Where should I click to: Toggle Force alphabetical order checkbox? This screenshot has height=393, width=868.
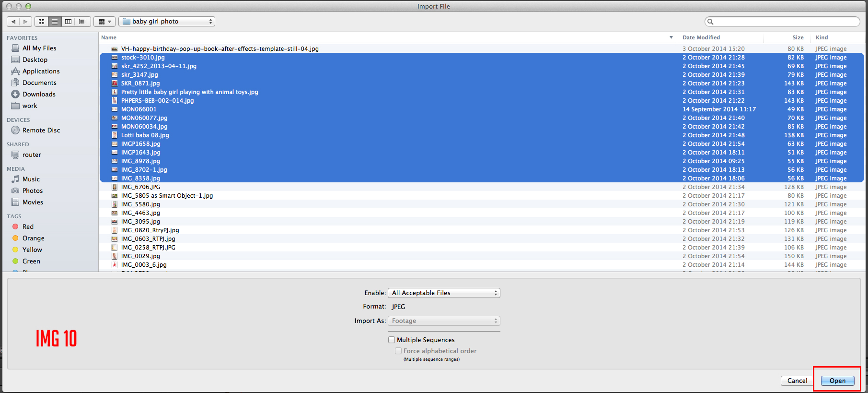click(x=398, y=351)
